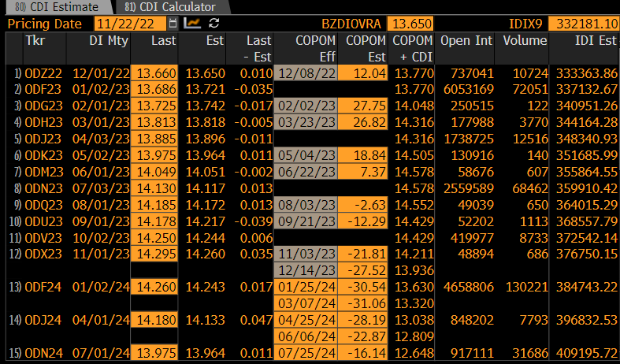
Task: Edit Last price 14.049 for ODM23
Action: (x=154, y=172)
